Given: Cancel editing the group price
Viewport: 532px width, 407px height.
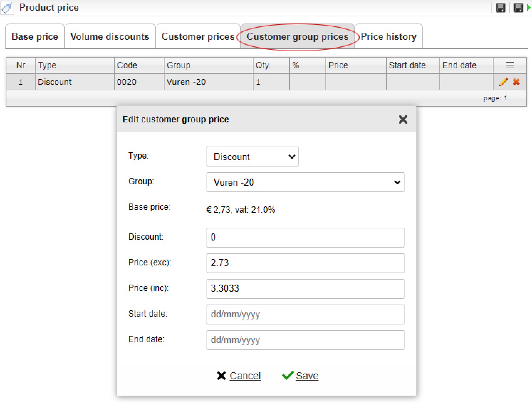Looking at the screenshot, I should (x=245, y=375).
